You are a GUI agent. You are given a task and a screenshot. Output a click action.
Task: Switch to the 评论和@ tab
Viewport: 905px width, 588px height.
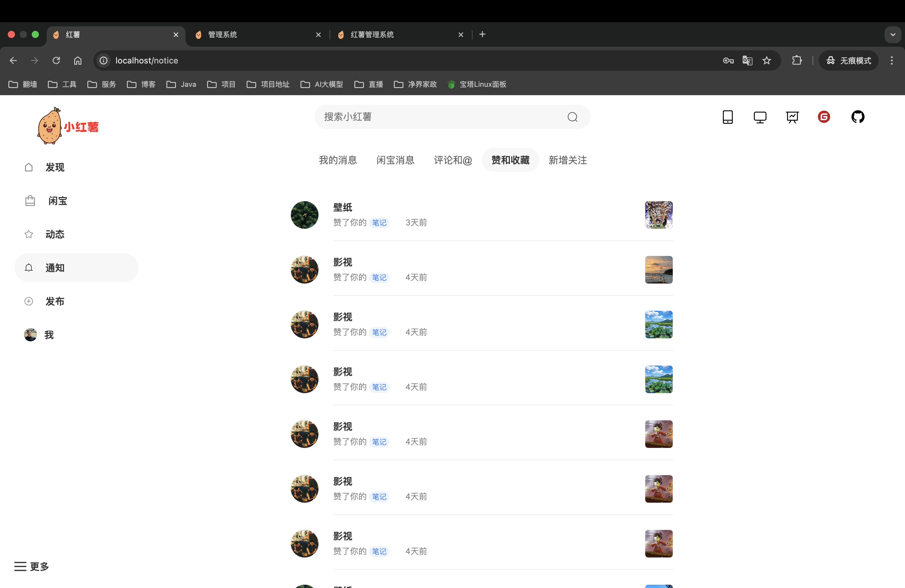452,160
